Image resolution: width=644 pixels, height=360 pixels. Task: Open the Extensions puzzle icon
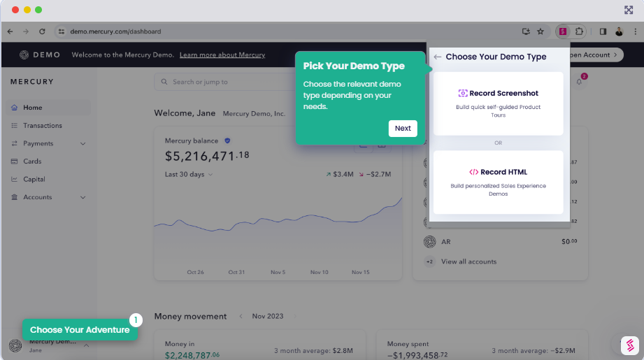click(579, 31)
